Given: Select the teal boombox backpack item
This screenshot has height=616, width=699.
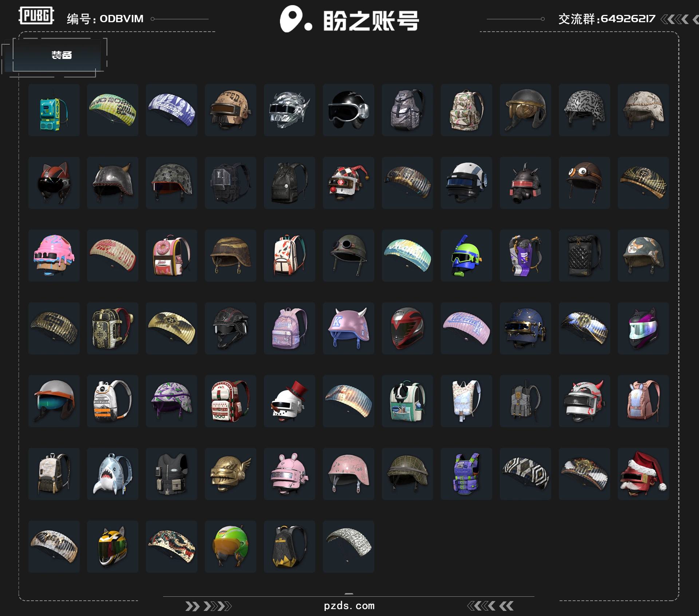Looking at the screenshot, I should [x=54, y=110].
